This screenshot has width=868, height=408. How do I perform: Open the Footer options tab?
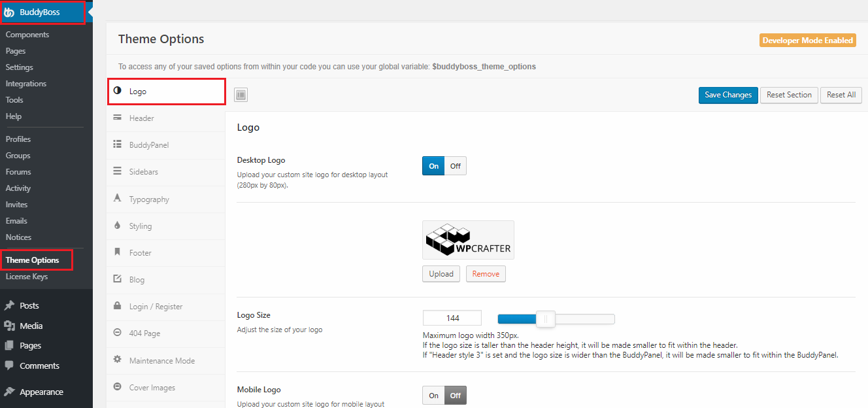pos(166,253)
